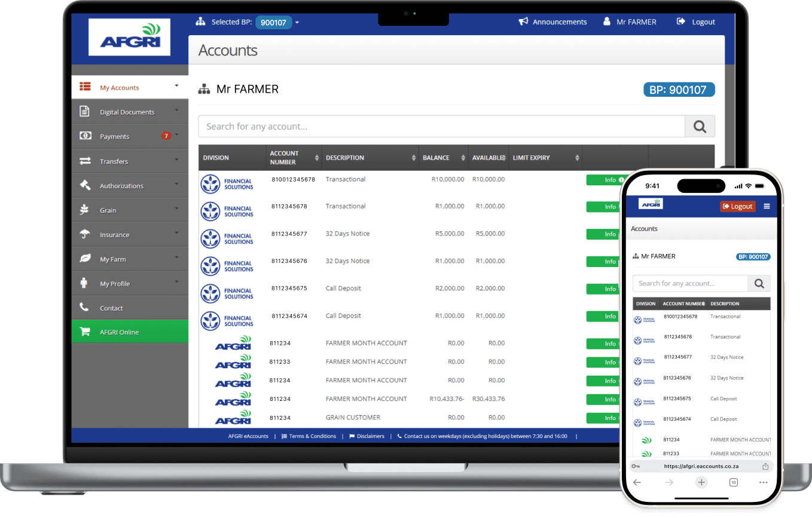Open the hamburger menu on the phone
The width and height of the screenshot is (812, 518).
tap(767, 206)
